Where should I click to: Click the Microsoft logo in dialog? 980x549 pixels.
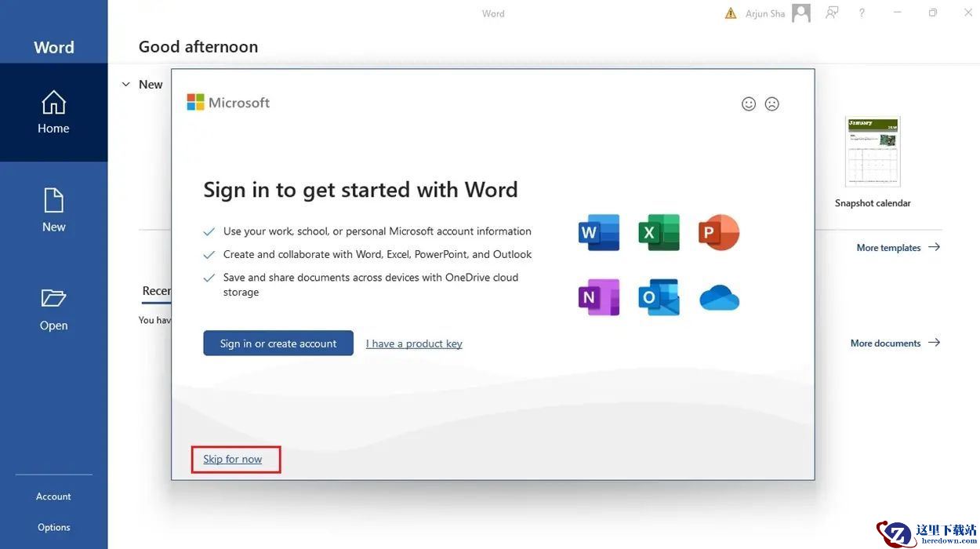pos(228,103)
